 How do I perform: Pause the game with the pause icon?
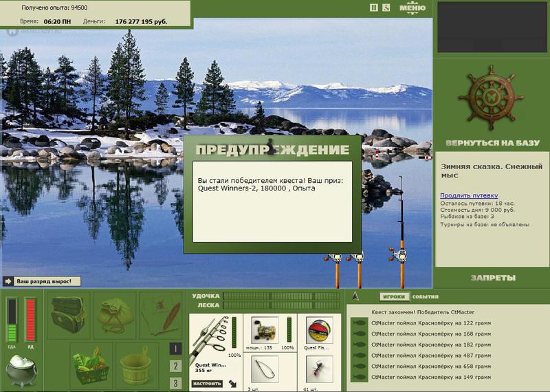click(x=374, y=8)
